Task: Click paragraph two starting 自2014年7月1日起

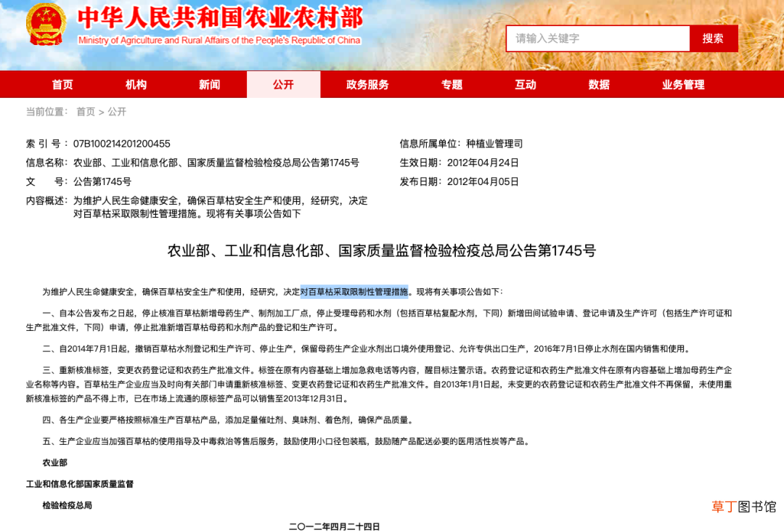Action: click(367, 349)
